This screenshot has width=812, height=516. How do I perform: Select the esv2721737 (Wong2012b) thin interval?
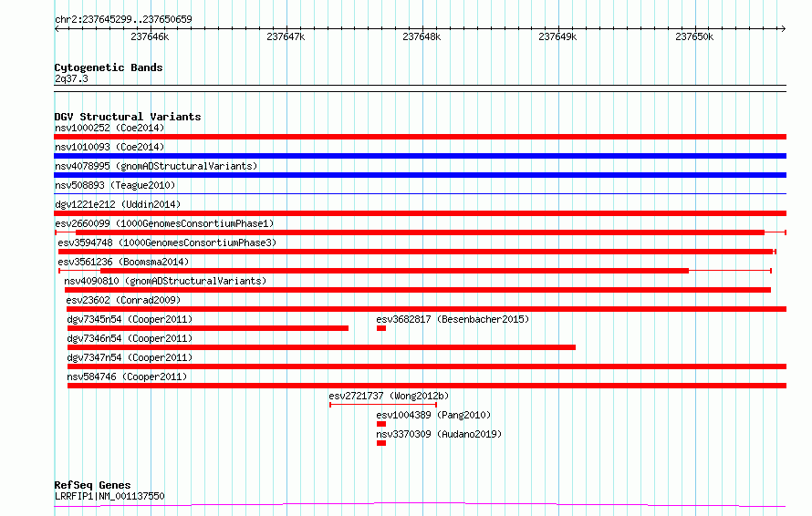[383, 405]
